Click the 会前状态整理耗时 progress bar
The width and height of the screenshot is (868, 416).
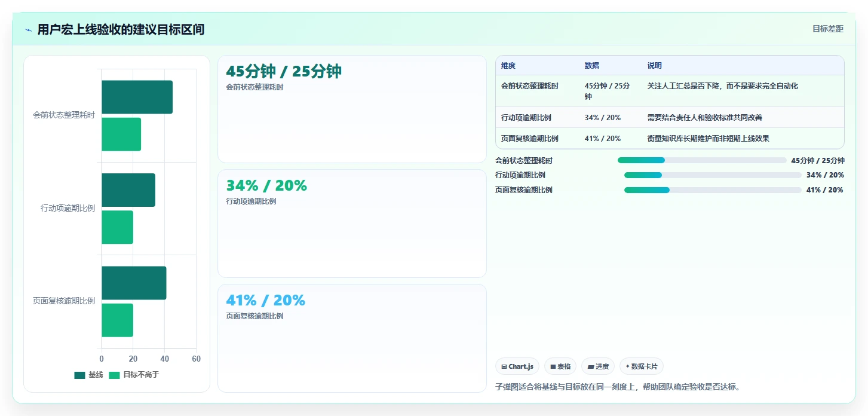click(x=702, y=160)
